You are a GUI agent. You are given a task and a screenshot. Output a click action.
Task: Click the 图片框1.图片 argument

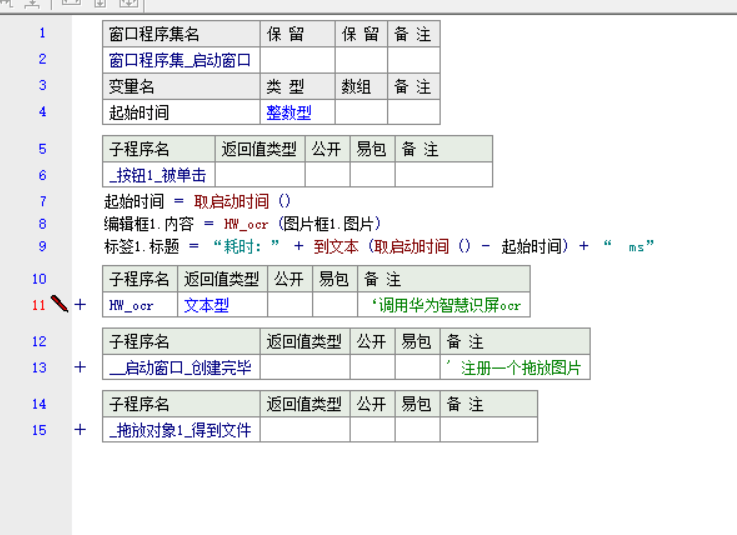(329, 224)
